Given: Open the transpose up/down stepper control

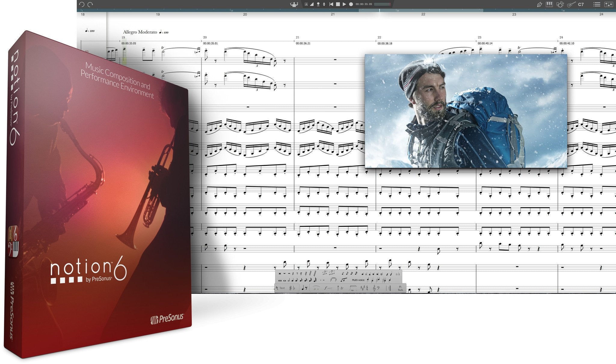Looking at the screenshot, I should 324,4.
